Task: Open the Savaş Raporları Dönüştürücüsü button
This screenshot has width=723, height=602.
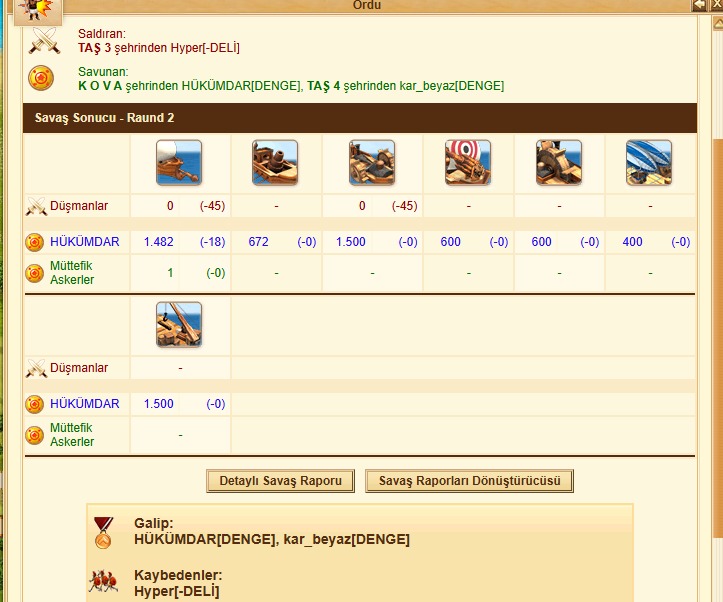Action: coord(469,481)
